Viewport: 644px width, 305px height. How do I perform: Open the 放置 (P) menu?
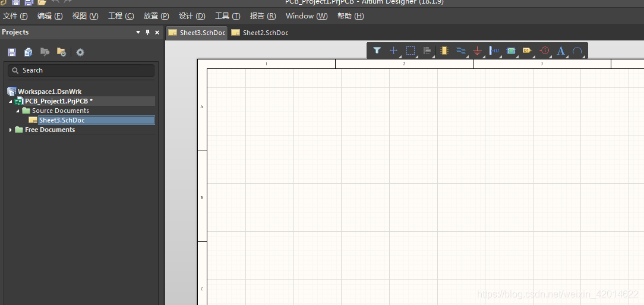(156, 16)
